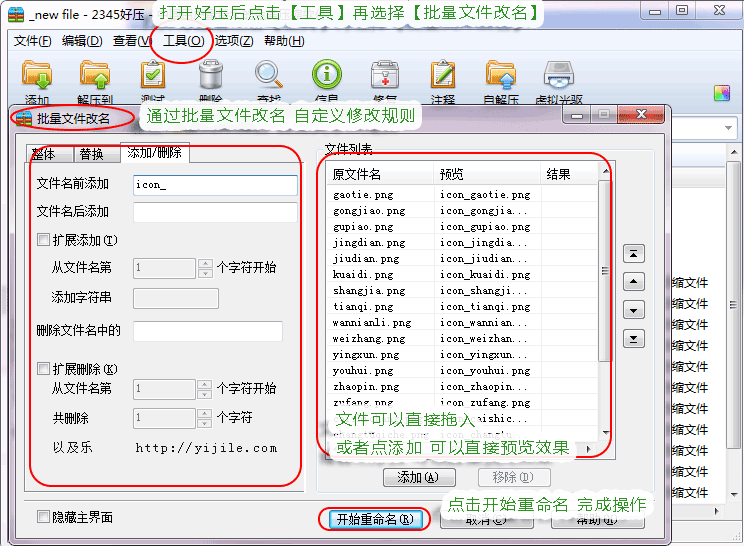The image size is (744, 546).
Task: Select the gaotie.png file row
Action: (462, 194)
